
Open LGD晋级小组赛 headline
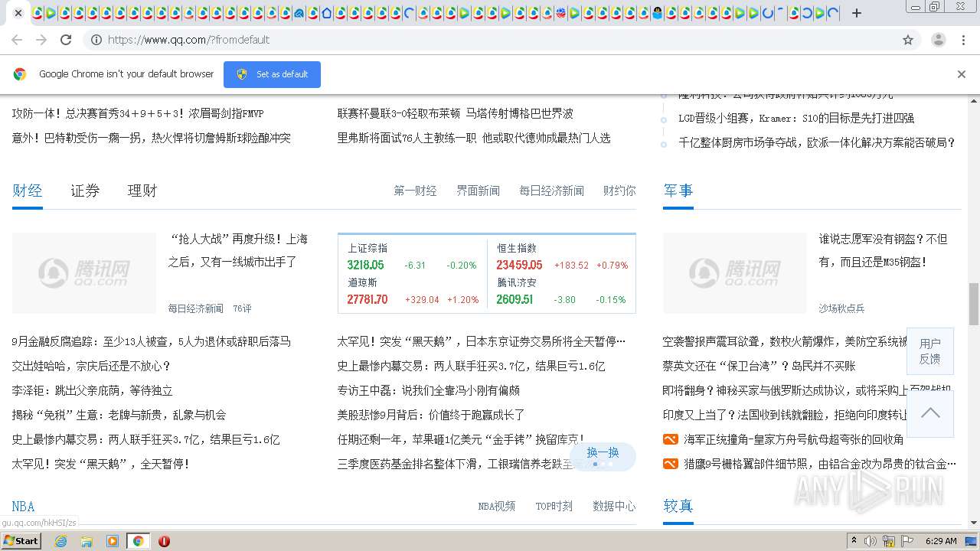[796, 118]
